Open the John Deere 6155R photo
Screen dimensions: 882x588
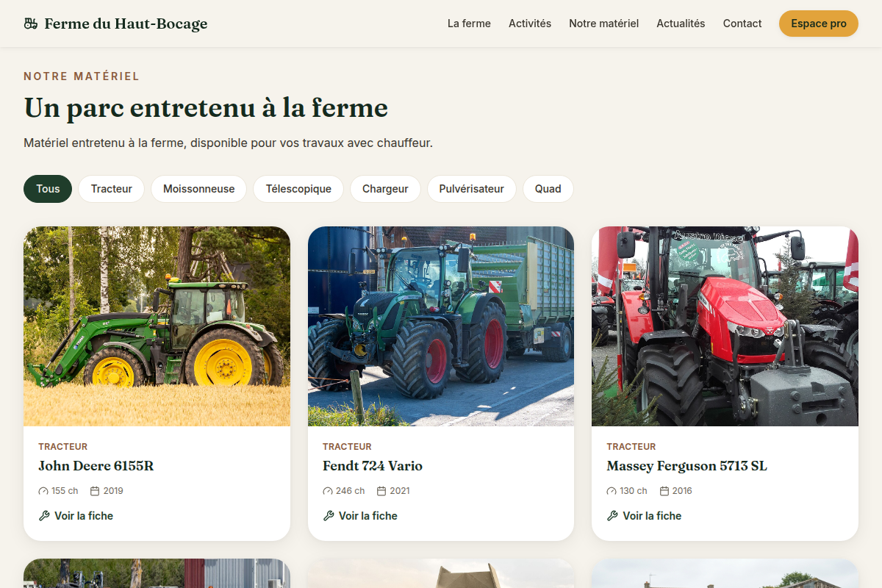(x=157, y=326)
